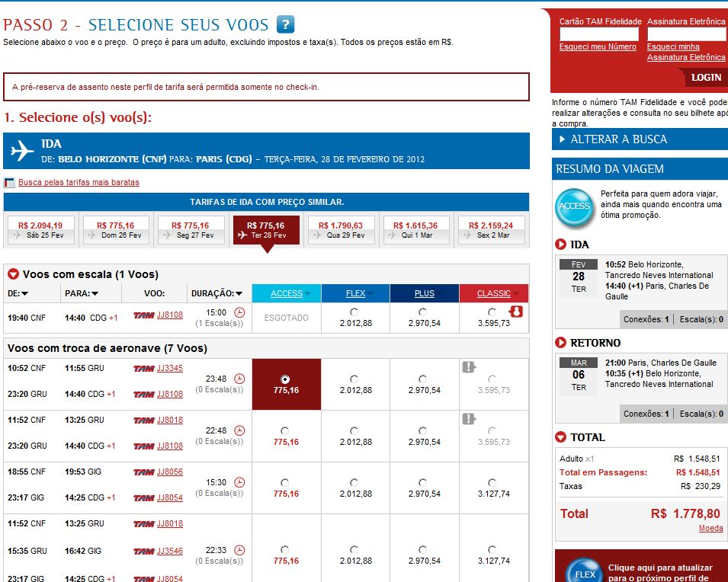Click the Moeda currency link
The width and height of the screenshot is (728, 582).
pyautogui.click(x=710, y=528)
